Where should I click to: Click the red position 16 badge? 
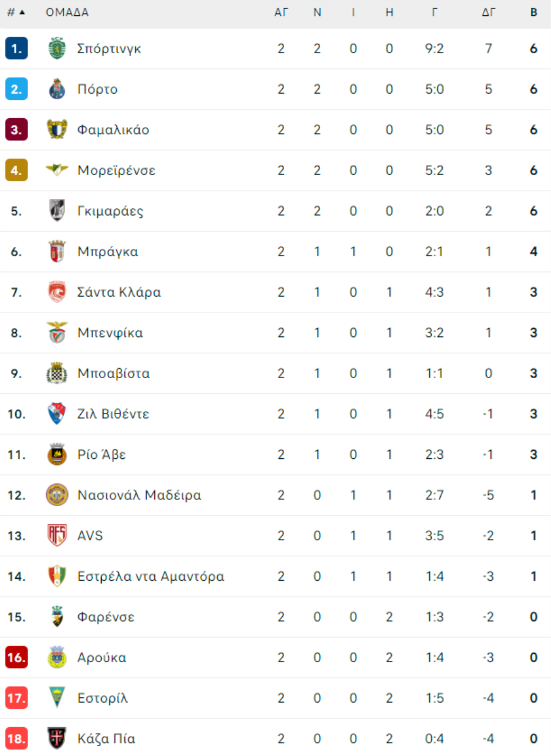[x=17, y=657]
